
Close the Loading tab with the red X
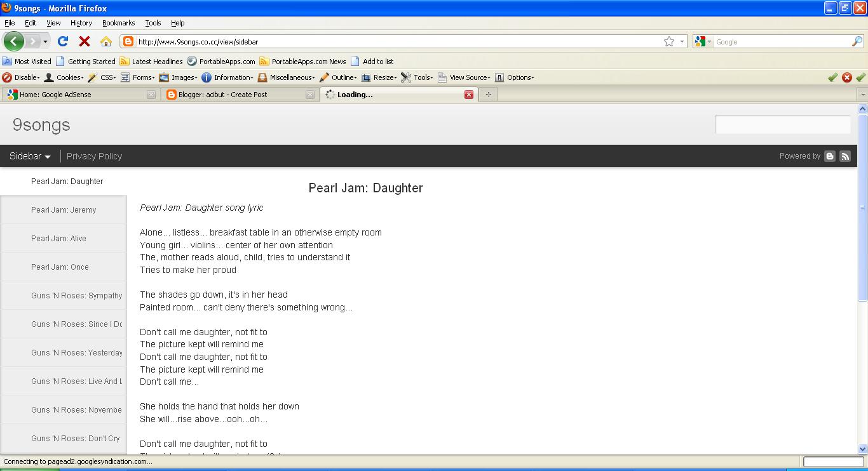(x=469, y=95)
